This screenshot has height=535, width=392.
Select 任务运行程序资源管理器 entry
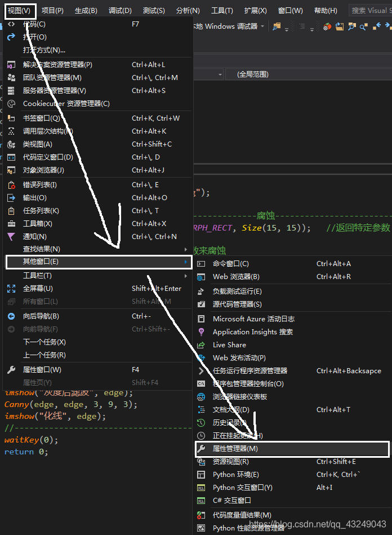[x=292, y=370]
